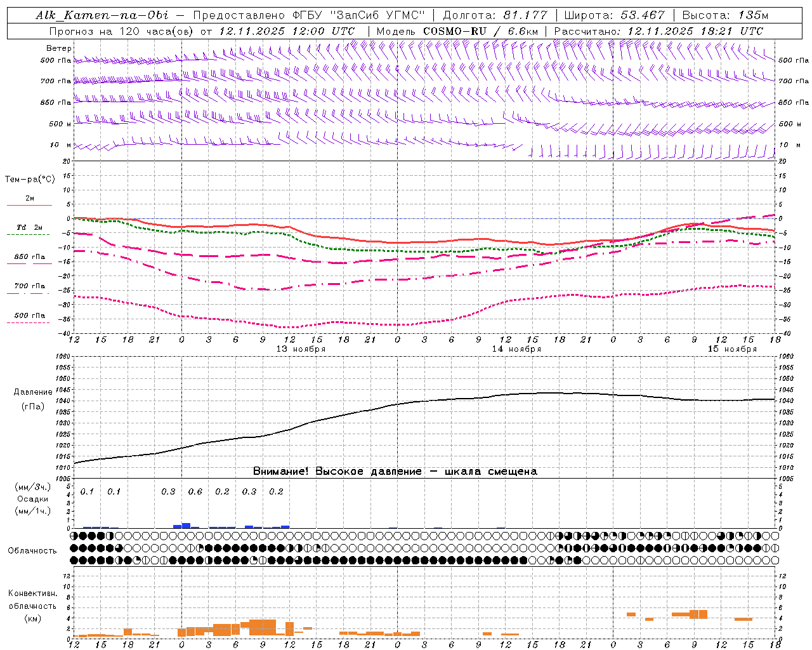Click the precipitation value '0.6'
This screenshot has height=650, width=812.
195,491
